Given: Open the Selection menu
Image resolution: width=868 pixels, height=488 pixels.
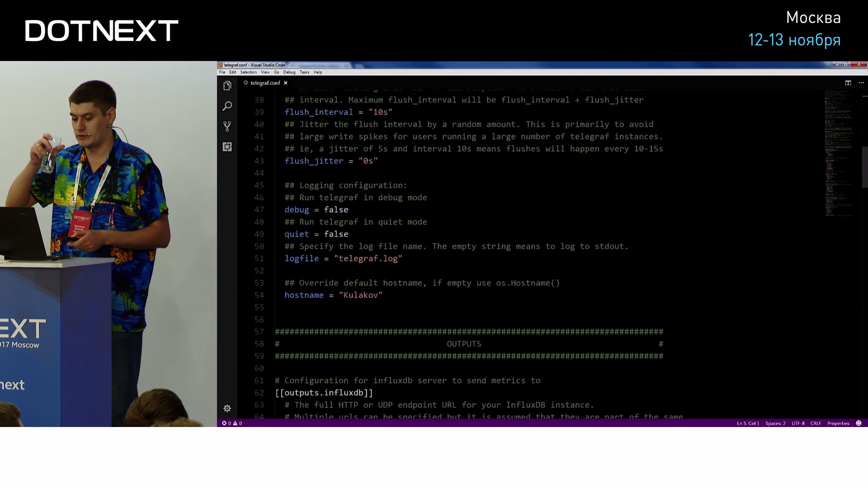Looking at the screenshot, I should point(248,72).
